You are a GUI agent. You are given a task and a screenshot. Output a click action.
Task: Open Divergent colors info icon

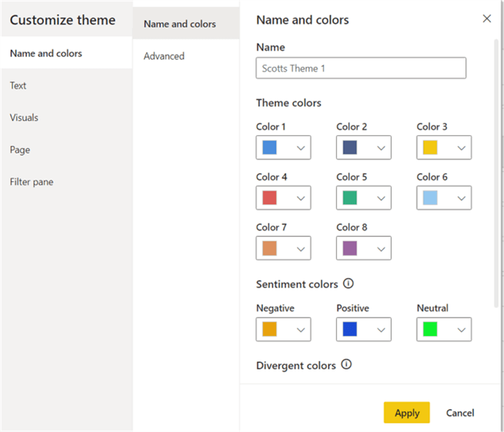346,364
